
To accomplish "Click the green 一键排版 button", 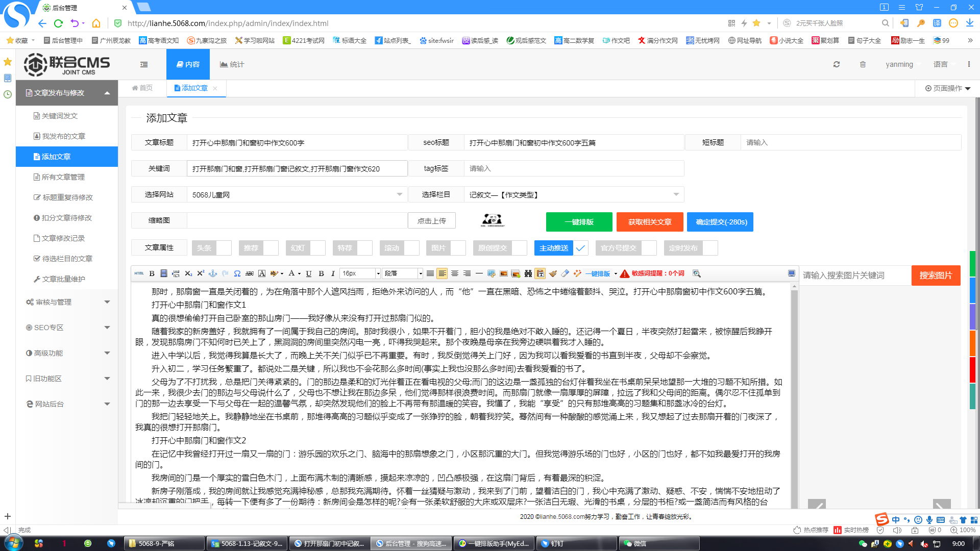I will [x=578, y=222].
